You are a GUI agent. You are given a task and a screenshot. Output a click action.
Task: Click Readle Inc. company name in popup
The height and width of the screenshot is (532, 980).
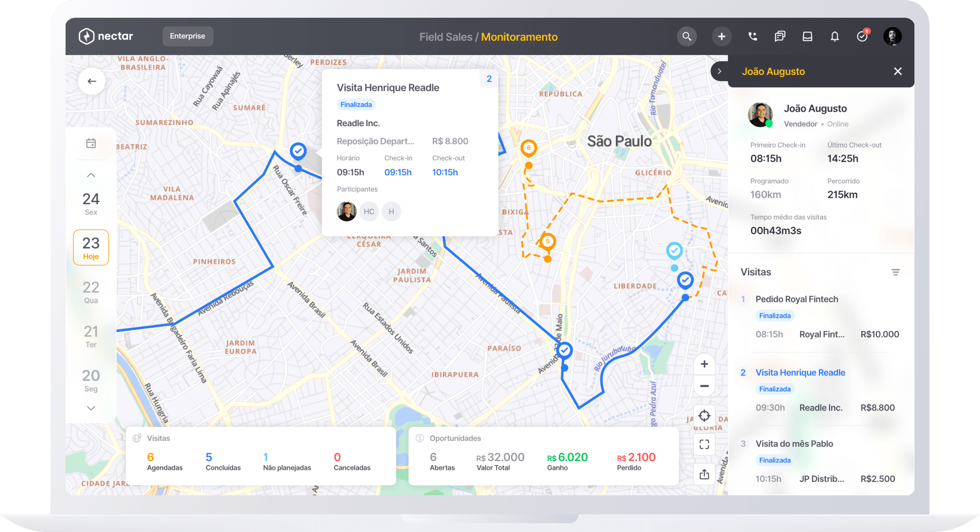point(358,123)
